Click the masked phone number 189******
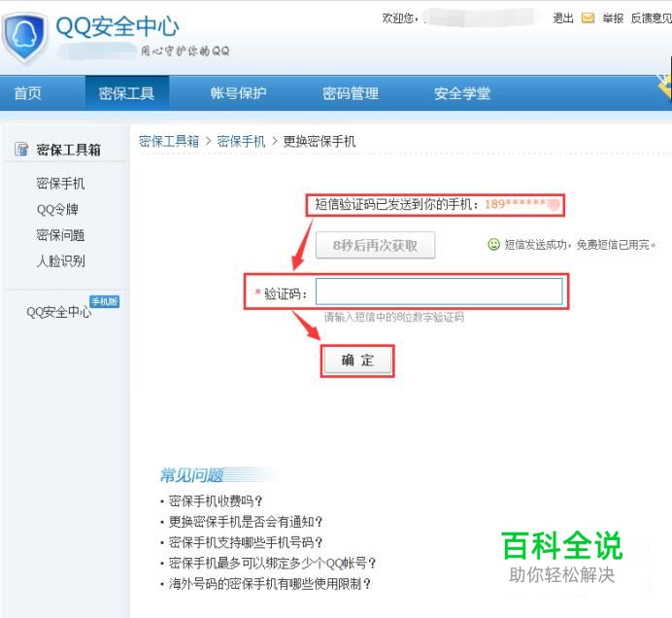Screen dimensions: 672x618 point(522,204)
